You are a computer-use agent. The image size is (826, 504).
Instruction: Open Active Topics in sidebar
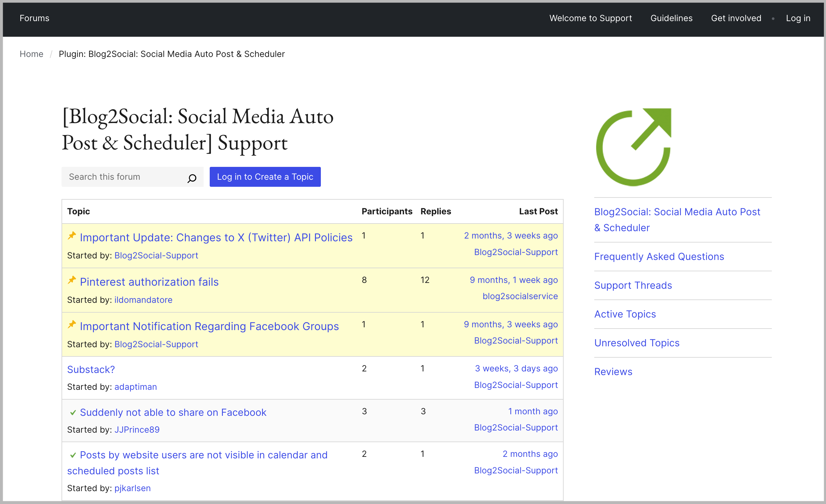click(x=625, y=314)
